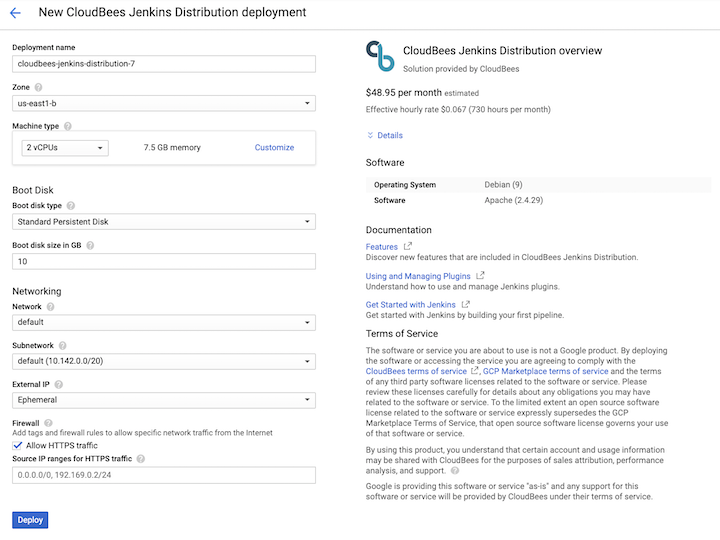Toggle the Allow HTTPS traffic checkbox
Viewport: 720px width, 540px height.
coord(17,445)
